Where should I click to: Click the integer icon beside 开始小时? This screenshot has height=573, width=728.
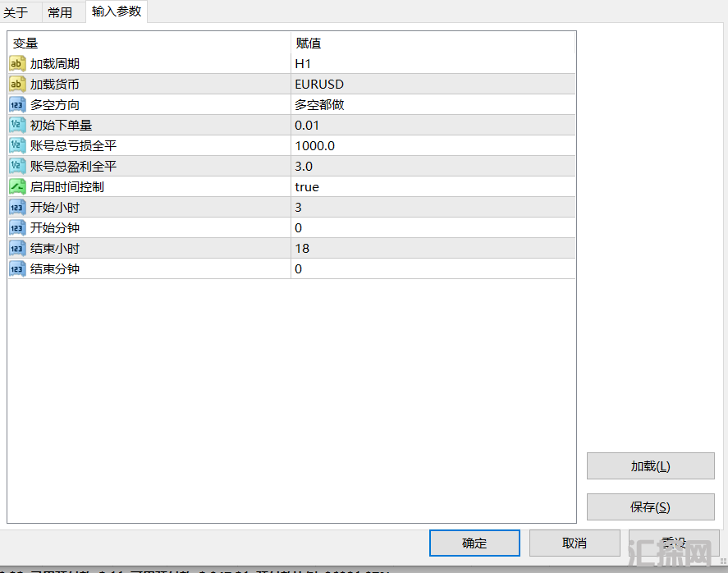[17, 207]
